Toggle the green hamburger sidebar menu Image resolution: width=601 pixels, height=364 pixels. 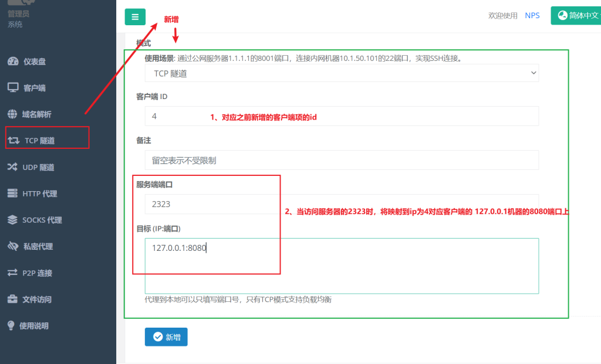[135, 16]
